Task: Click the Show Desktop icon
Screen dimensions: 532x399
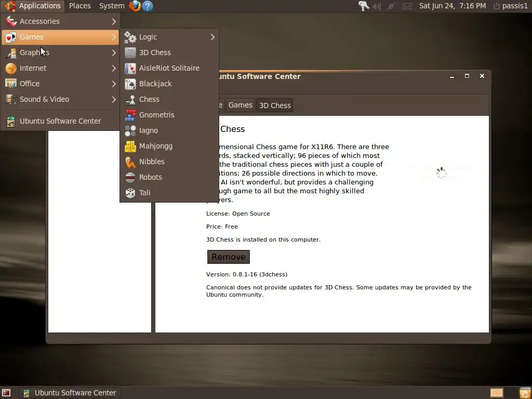Action: (x=6, y=393)
